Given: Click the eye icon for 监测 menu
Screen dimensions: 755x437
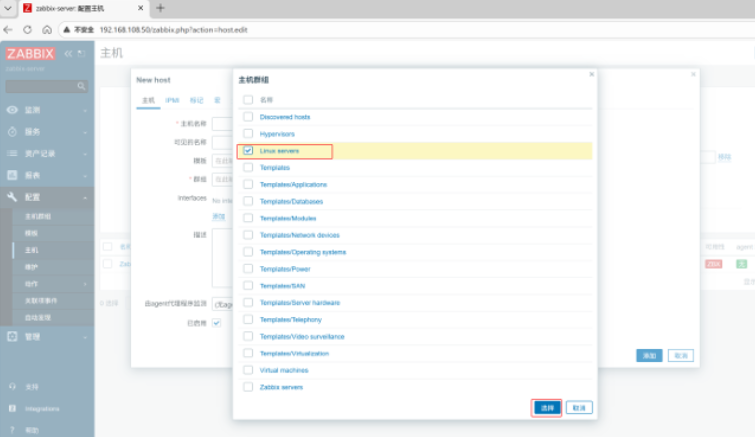Looking at the screenshot, I should pyautogui.click(x=12, y=110).
